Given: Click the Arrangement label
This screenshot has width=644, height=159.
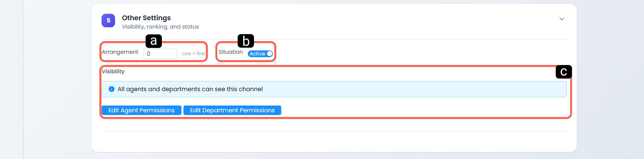Looking at the screenshot, I should [x=120, y=52].
